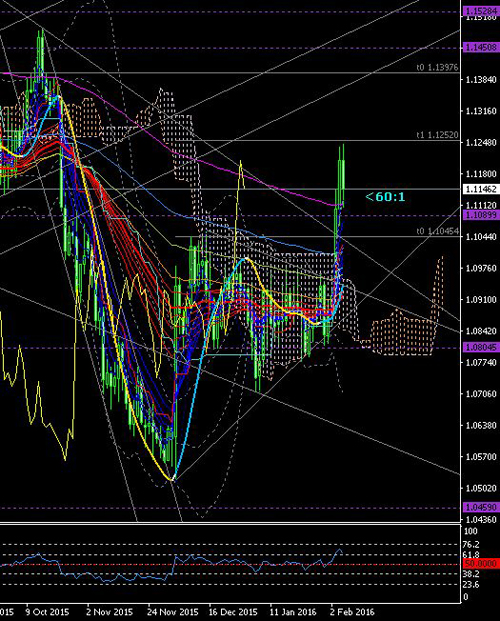Click the purple 1.15284 price level tag
This screenshot has width=500, height=621.
coord(481,11)
